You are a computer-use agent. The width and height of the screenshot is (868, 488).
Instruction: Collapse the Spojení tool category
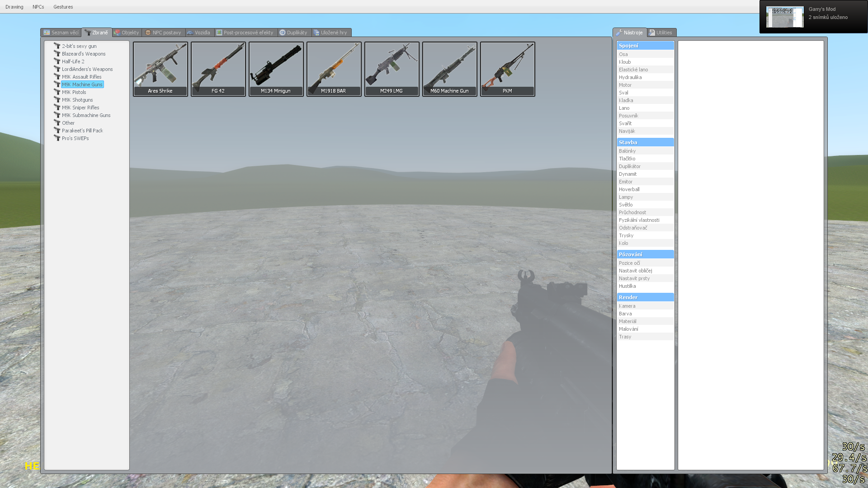pos(645,46)
